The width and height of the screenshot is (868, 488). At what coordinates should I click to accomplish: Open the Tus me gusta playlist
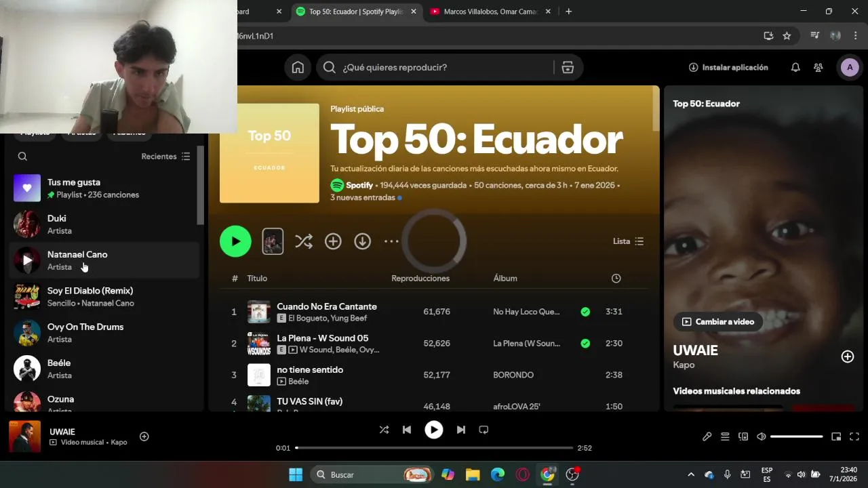tap(104, 188)
